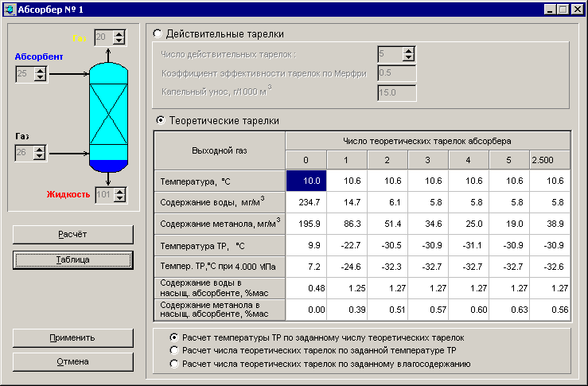588x386 pixels.
Task: Decrease the Абсорбент stream number 25
Action: 40,77
